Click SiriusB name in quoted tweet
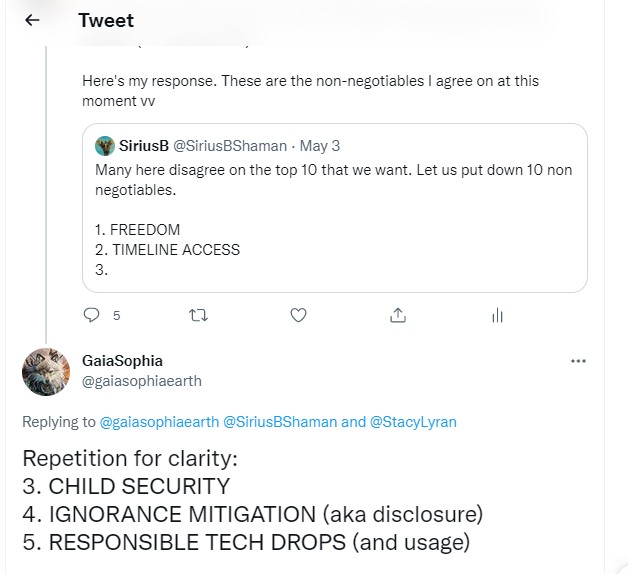 (144, 146)
